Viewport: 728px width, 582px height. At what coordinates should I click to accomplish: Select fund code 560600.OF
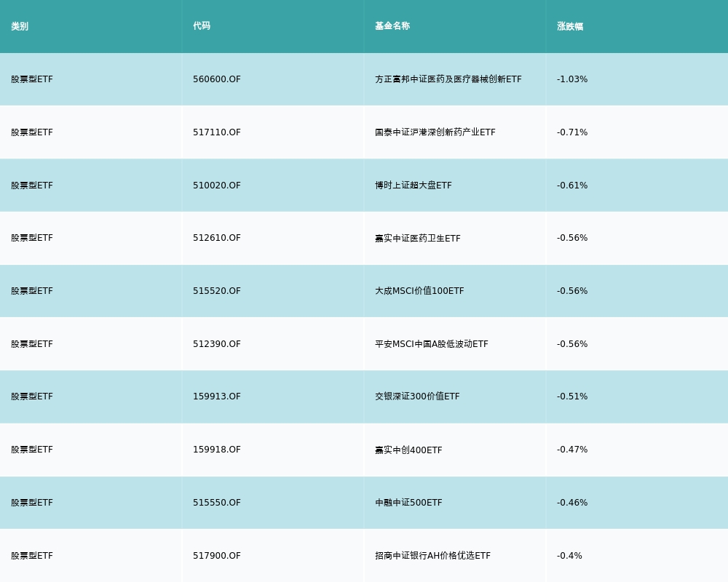pyautogui.click(x=217, y=79)
